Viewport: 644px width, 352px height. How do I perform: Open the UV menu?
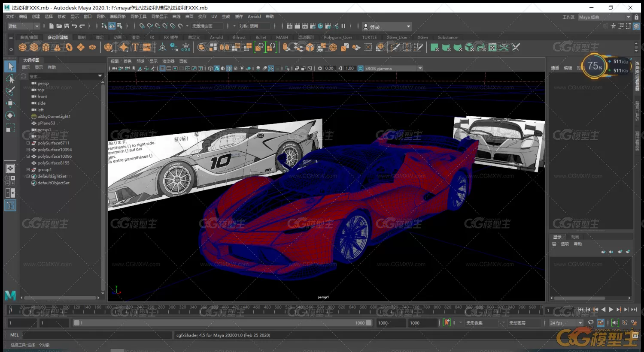point(214,17)
